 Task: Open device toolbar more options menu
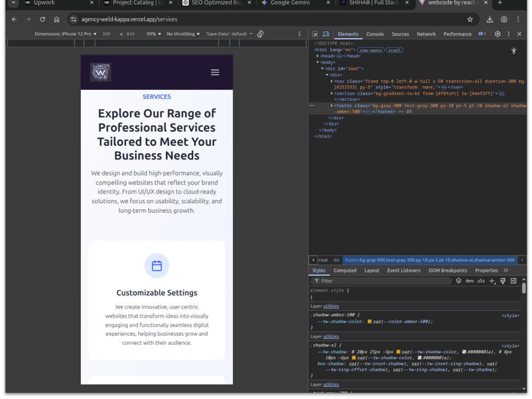tap(299, 34)
